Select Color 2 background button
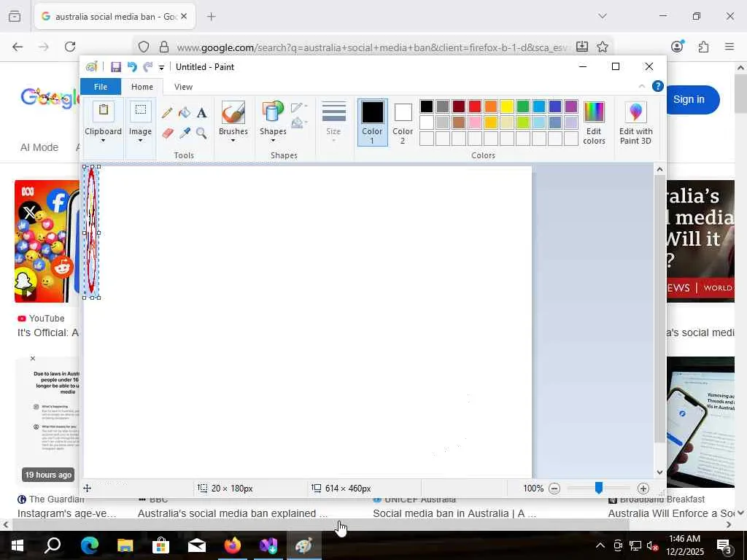Image resolution: width=747 pixels, height=560 pixels. click(403, 122)
